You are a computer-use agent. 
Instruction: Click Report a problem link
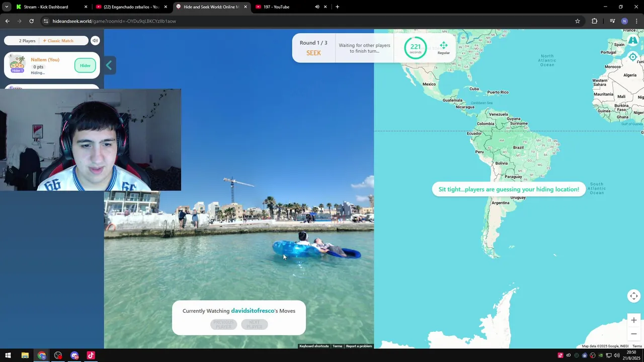pyautogui.click(x=359, y=346)
